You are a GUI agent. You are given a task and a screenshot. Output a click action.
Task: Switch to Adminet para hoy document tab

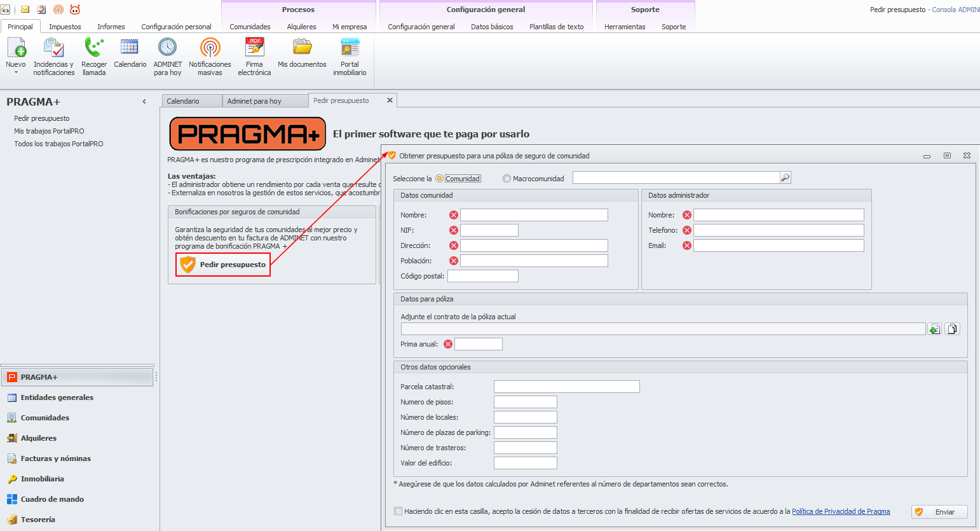[265, 101]
